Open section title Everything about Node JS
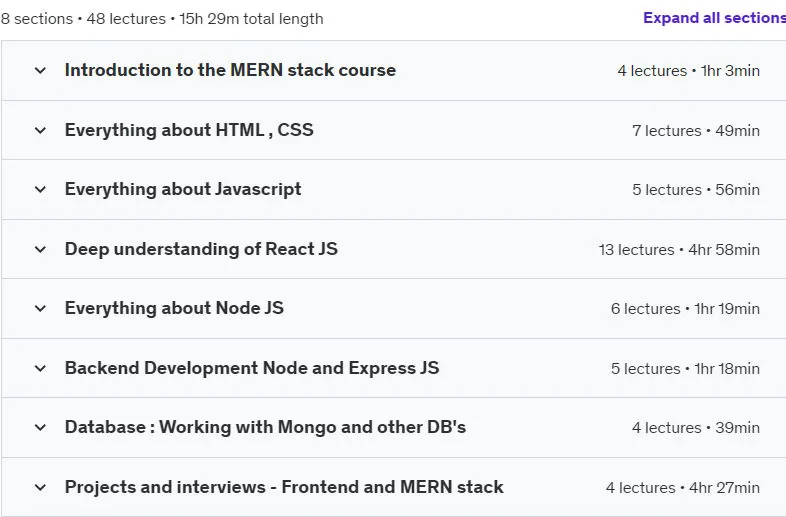Image resolution: width=786 pixels, height=517 pixels. (x=174, y=308)
